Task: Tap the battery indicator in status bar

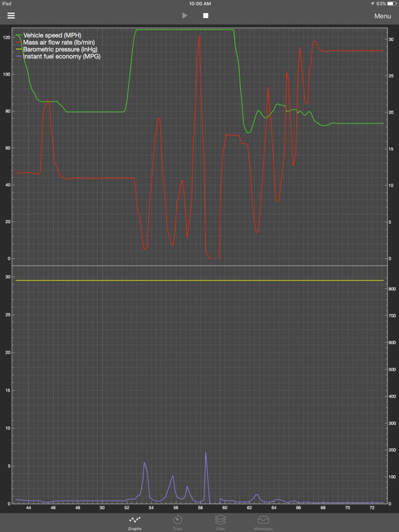Action: [392, 3]
